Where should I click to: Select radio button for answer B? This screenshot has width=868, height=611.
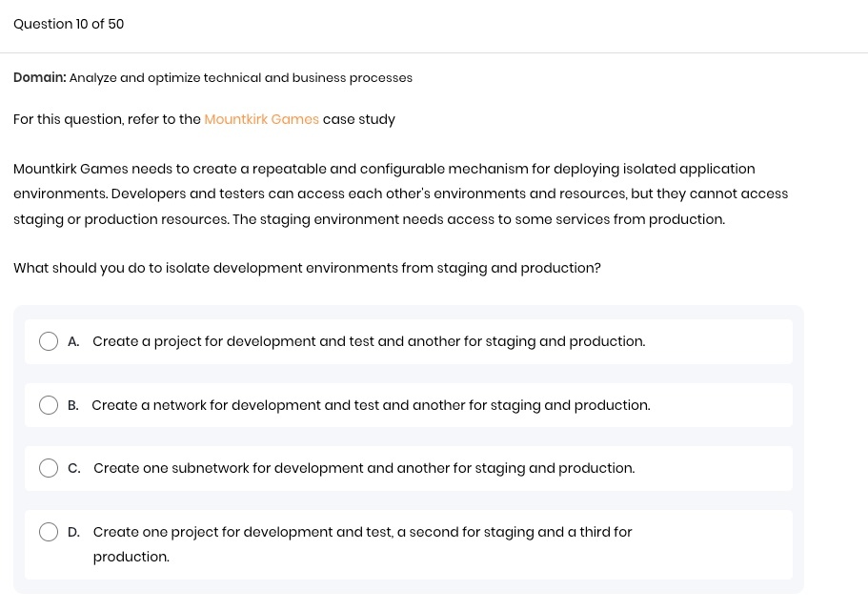pyautogui.click(x=49, y=405)
